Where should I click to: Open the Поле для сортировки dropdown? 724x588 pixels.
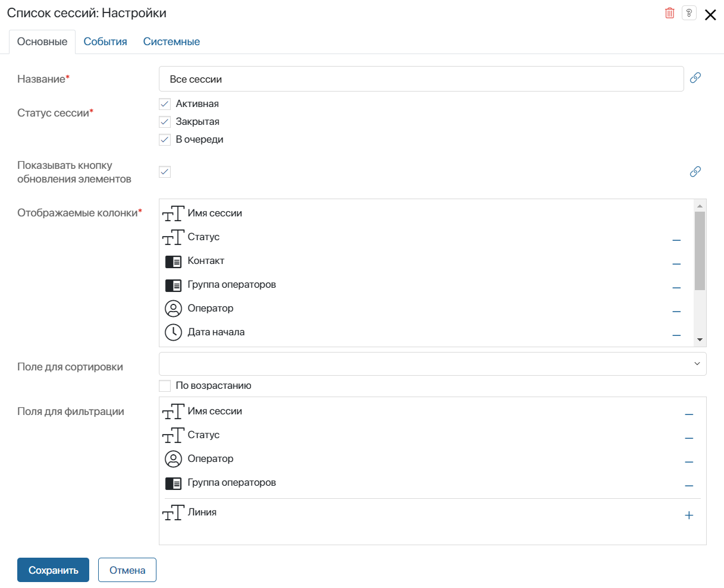pyautogui.click(x=432, y=364)
